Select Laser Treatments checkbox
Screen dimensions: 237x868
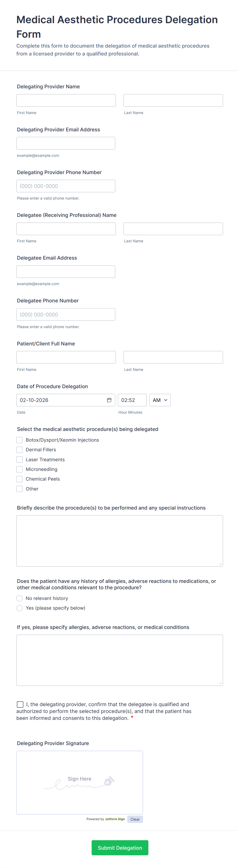tap(20, 460)
